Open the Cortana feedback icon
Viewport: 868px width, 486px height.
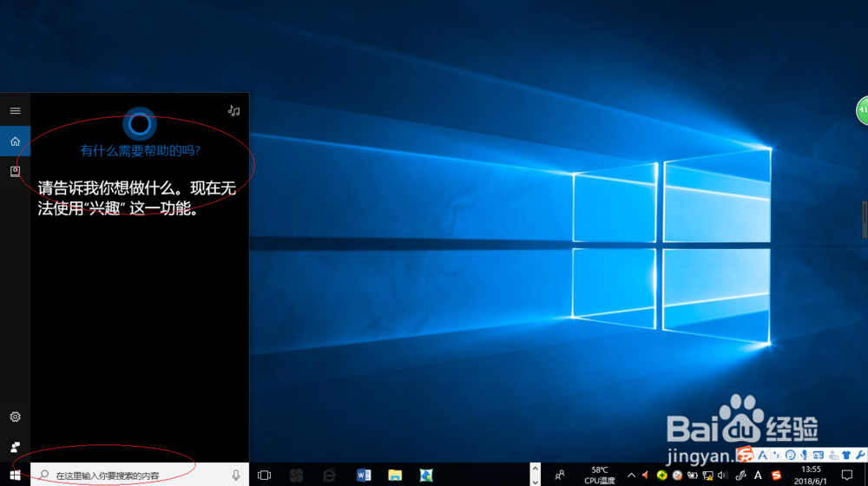pos(15,447)
